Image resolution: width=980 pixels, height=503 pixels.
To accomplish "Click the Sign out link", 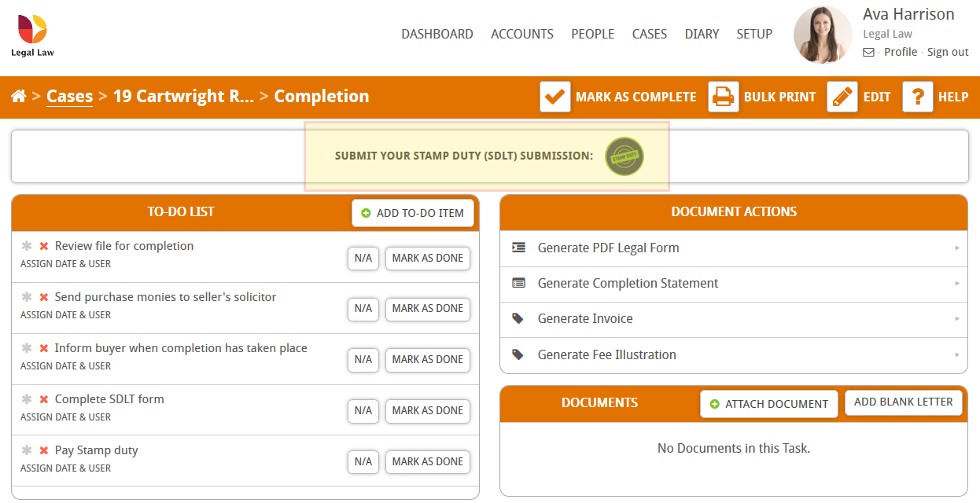I will (947, 52).
